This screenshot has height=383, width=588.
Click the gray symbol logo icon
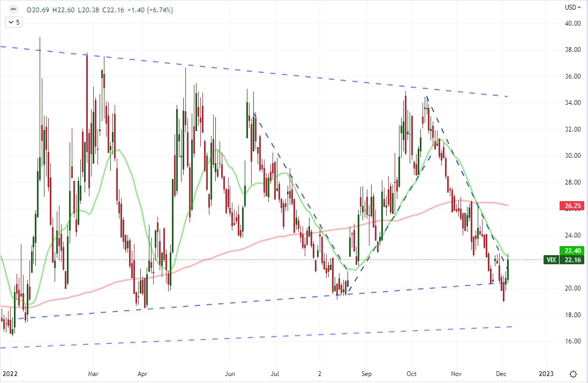pyautogui.click(x=13, y=9)
